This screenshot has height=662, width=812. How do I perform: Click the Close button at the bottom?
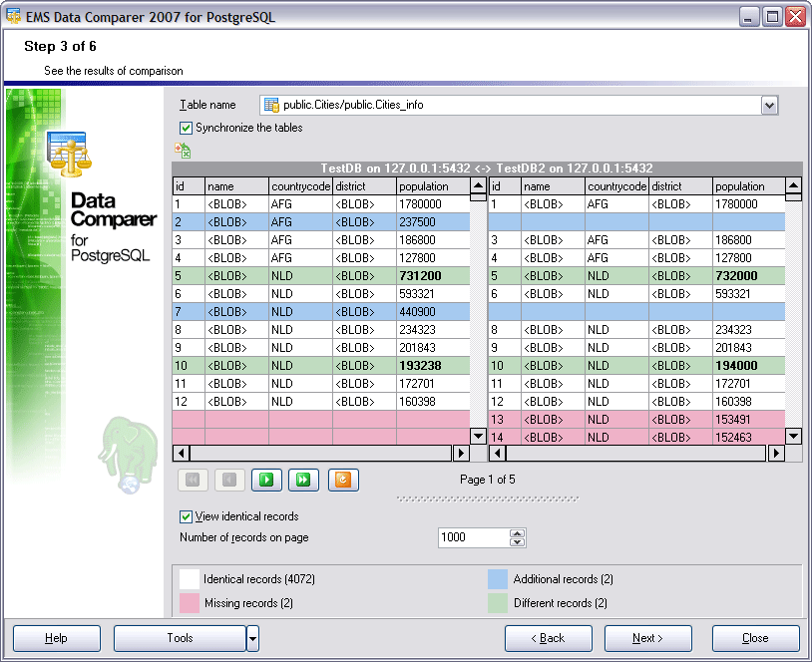coord(755,638)
